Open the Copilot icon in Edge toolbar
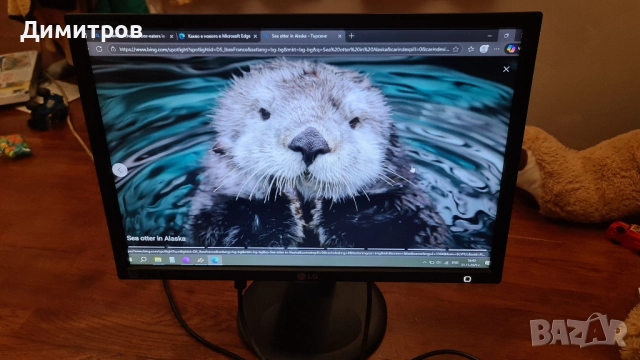The height and width of the screenshot is (360, 640). [x=510, y=49]
